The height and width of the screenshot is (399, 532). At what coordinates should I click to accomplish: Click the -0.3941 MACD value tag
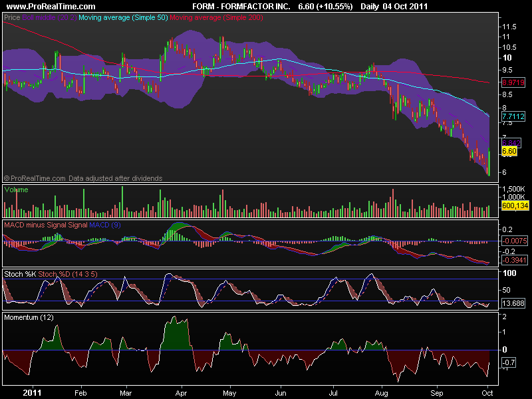pyautogui.click(x=514, y=260)
